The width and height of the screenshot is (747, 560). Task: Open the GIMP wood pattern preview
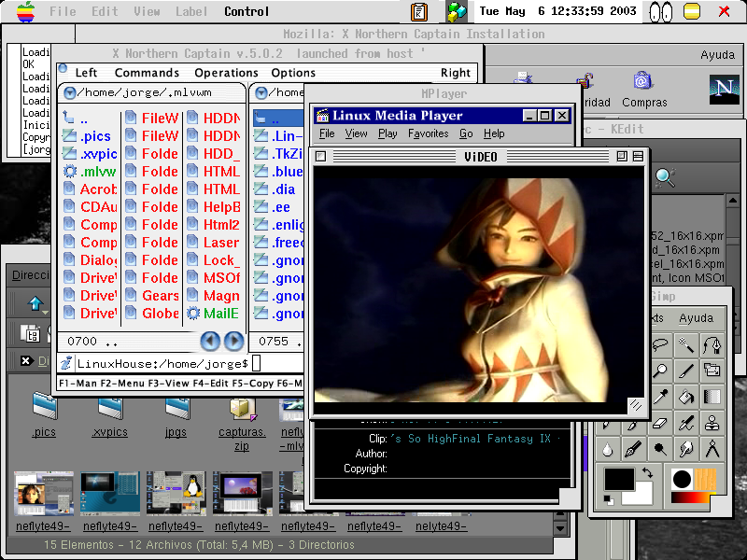pos(705,480)
